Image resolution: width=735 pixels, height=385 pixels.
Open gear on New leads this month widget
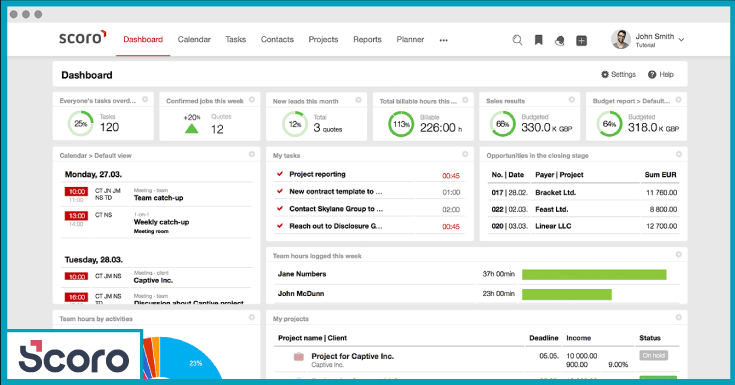[x=359, y=100]
